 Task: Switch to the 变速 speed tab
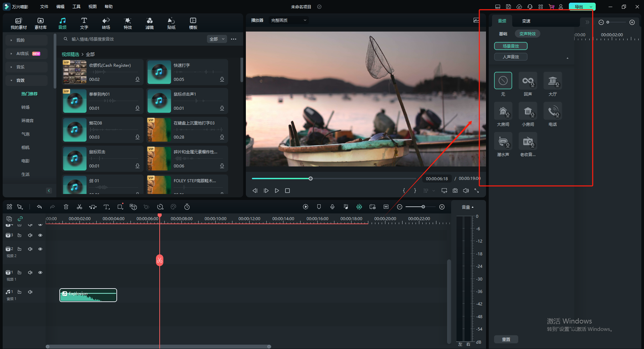(526, 21)
